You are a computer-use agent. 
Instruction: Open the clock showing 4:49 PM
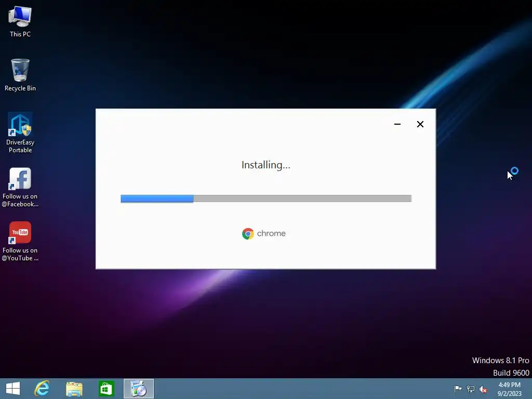pos(509,389)
